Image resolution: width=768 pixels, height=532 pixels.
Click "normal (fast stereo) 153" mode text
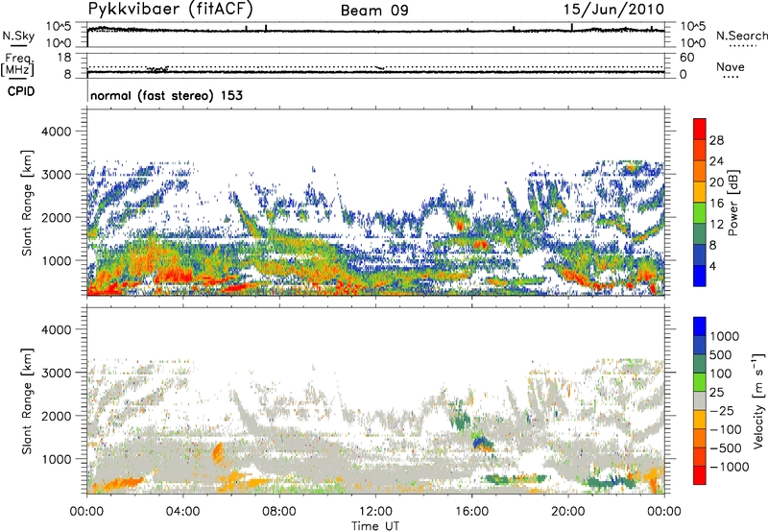coord(166,95)
